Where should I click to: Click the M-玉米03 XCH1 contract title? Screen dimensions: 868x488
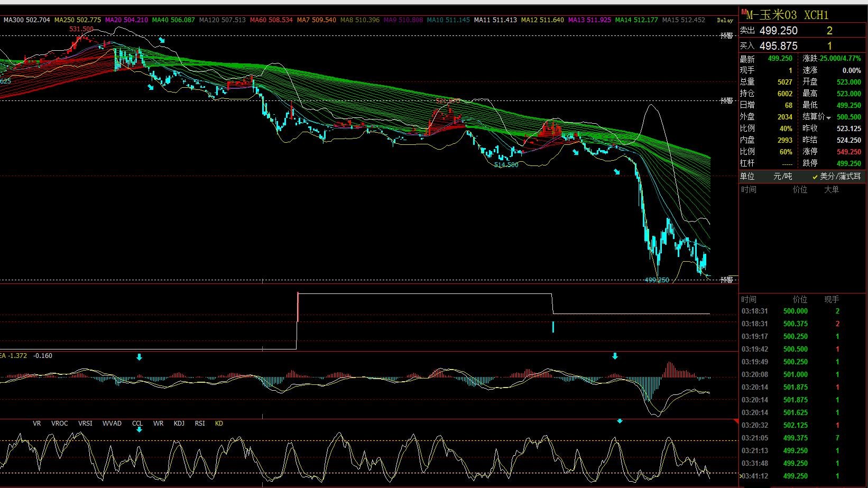[787, 15]
